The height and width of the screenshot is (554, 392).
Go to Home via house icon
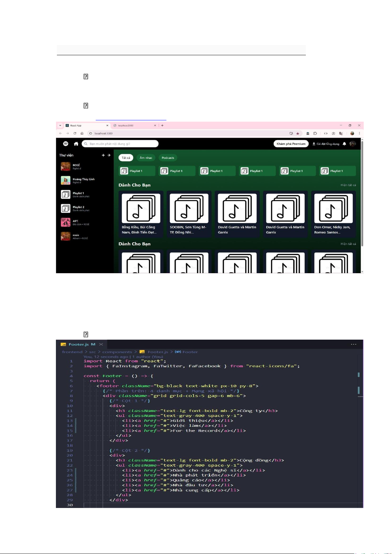76,144
